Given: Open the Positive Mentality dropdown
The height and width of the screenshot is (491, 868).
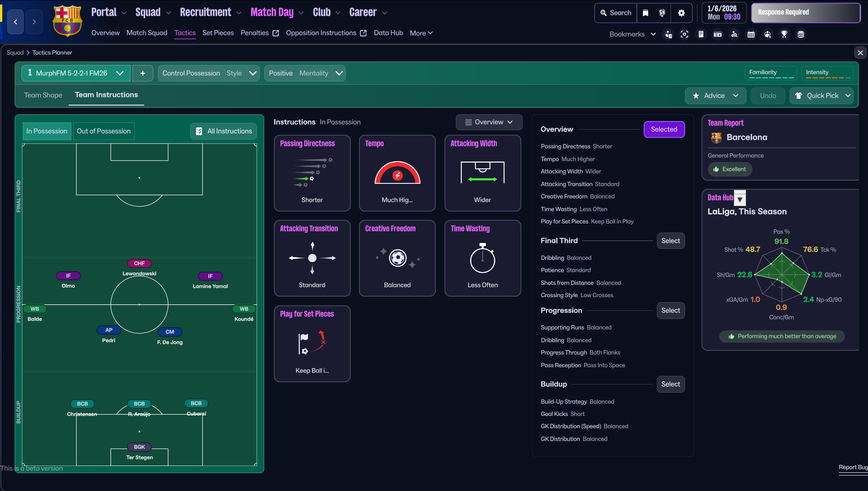Looking at the screenshot, I should pos(338,73).
